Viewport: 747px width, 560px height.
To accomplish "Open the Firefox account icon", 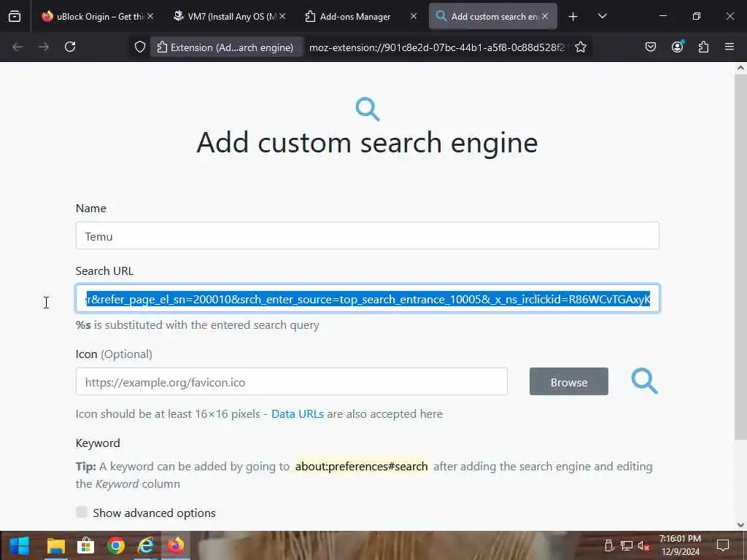I will click(x=677, y=47).
